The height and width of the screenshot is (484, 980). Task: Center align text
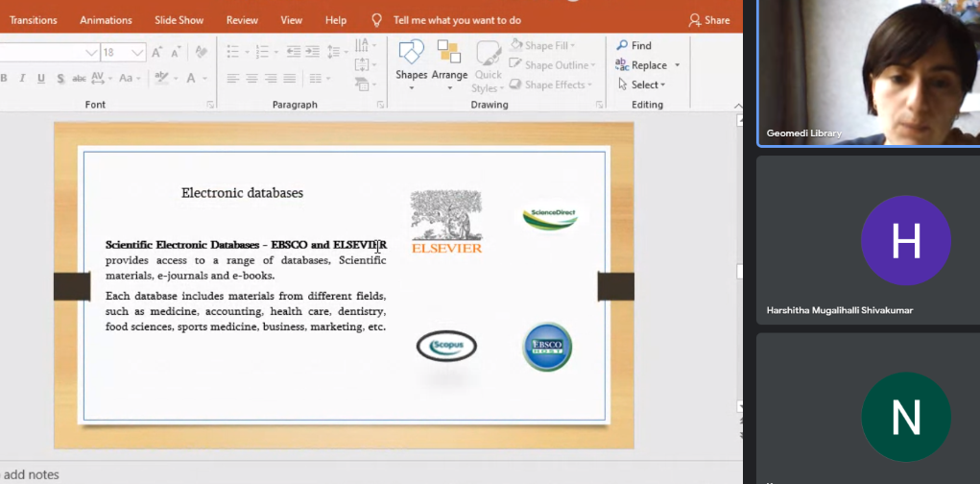[x=251, y=78]
